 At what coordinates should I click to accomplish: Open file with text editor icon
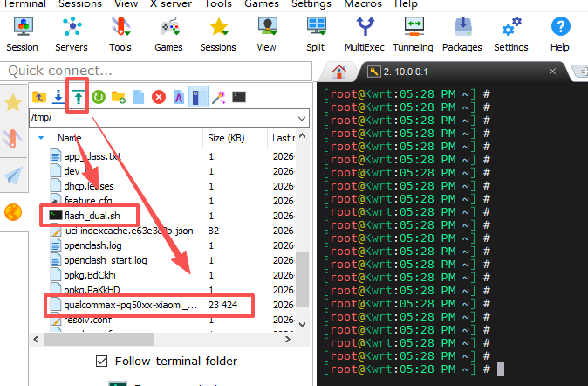point(179,97)
